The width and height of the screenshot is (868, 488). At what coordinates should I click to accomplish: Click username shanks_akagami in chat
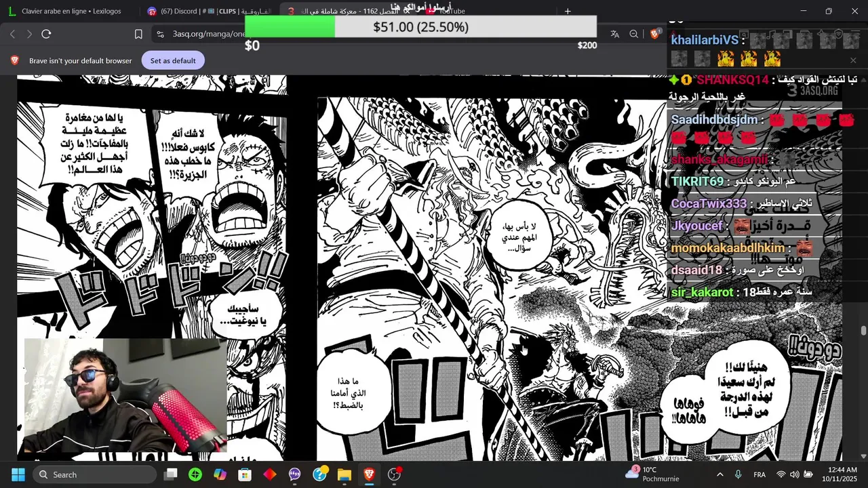coord(719,160)
